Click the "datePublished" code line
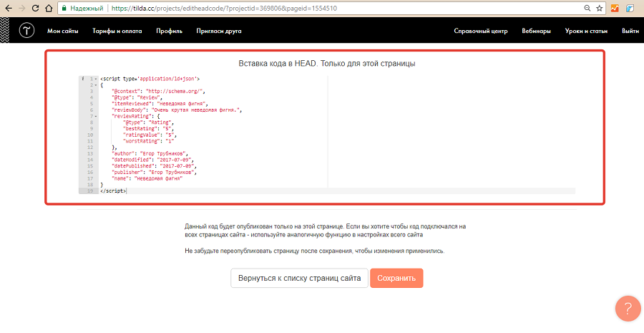This screenshot has width=644, height=333. click(154, 166)
